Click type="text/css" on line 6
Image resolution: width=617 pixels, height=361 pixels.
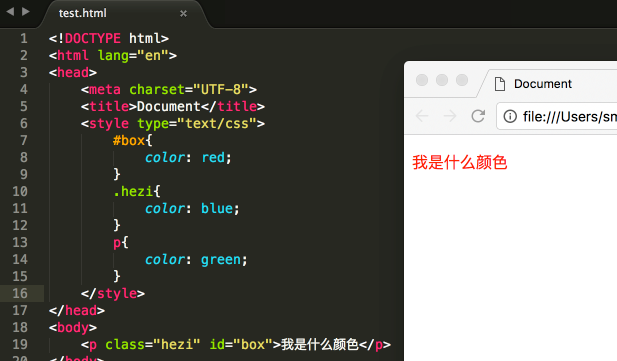[197, 124]
